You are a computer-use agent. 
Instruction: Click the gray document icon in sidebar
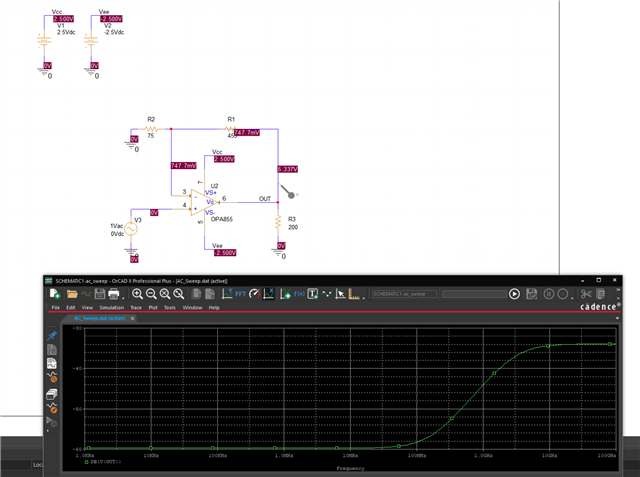point(52,350)
